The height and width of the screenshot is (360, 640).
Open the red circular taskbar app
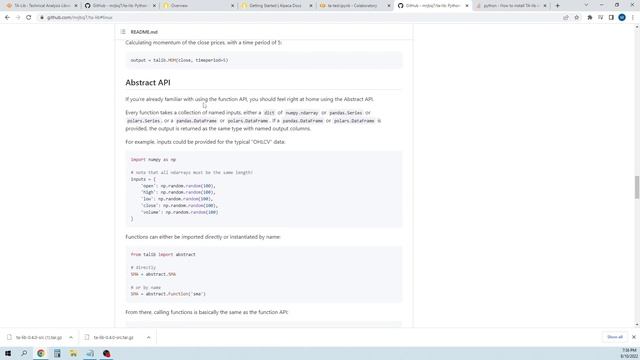[107, 353]
